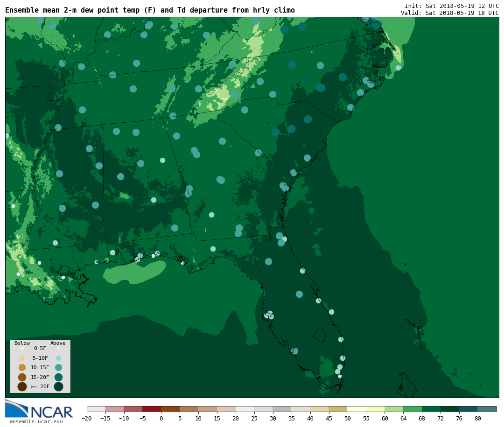The image size is (504, 427).
Task: Click the '-5' colorbar tick label
Action: pos(143,418)
